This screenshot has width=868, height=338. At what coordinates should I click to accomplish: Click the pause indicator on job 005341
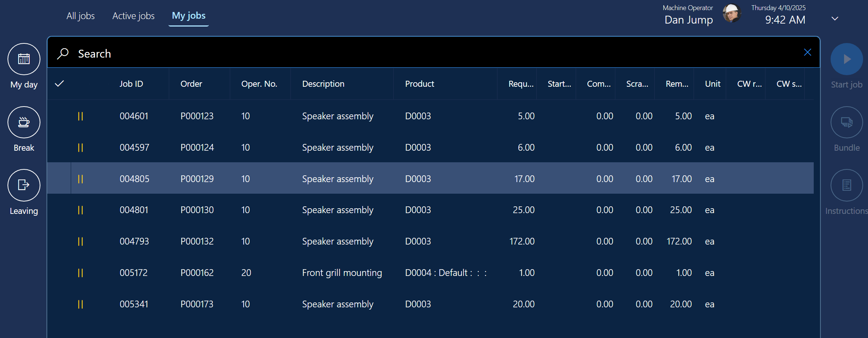pos(80,304)
